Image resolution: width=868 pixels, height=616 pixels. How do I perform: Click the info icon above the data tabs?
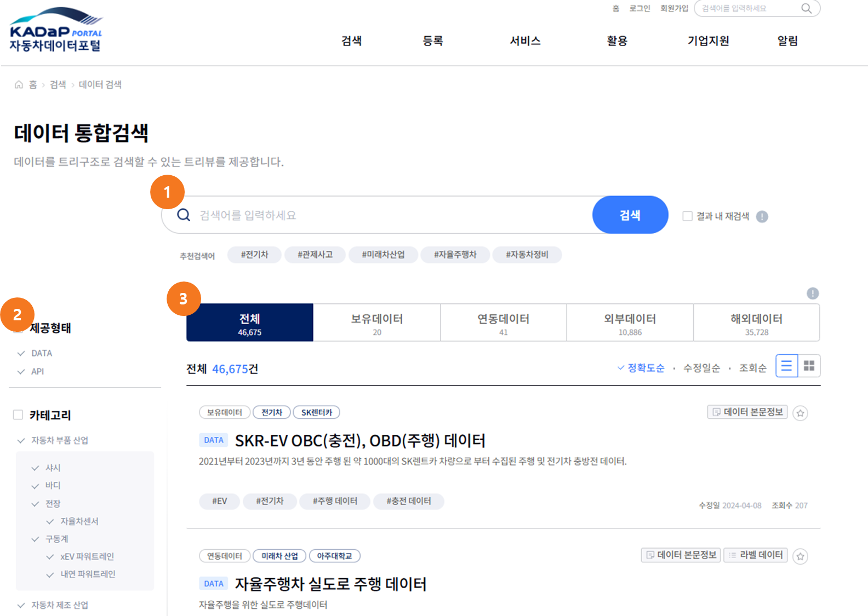pos(812,293)
